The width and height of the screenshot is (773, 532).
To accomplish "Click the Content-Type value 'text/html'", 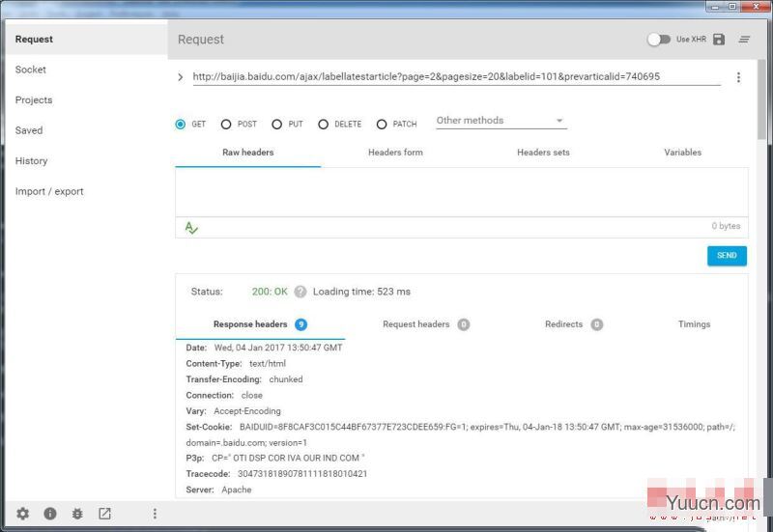I will (x=268, y=364).
